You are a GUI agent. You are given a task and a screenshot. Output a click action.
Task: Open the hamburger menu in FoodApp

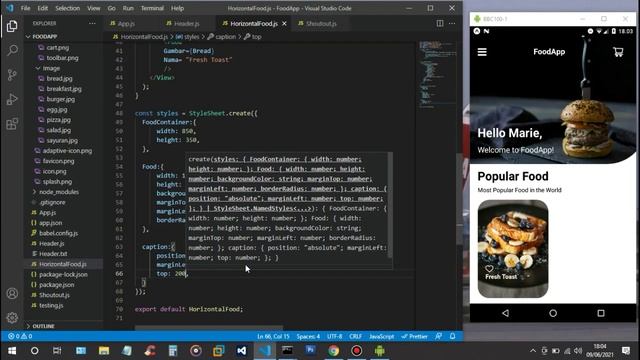tap(482, 52)
